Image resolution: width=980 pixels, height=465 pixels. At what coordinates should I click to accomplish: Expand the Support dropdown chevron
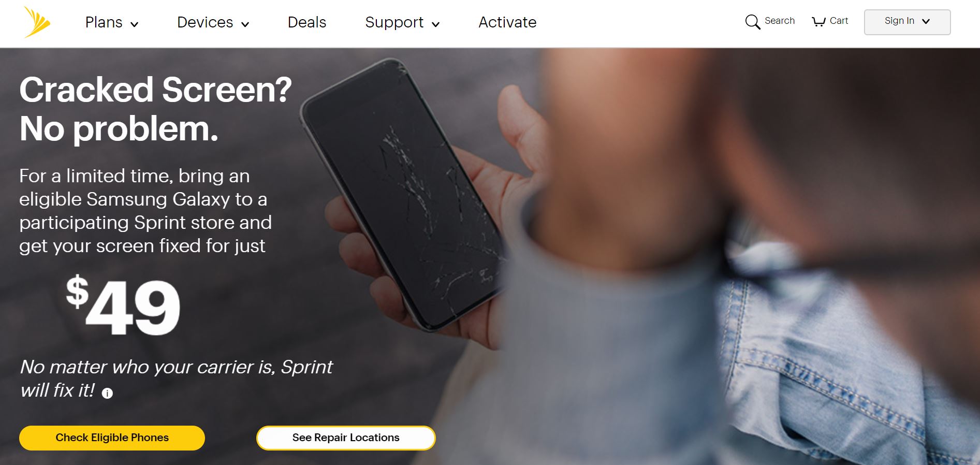pyautogui.click(x=436, y=24)
